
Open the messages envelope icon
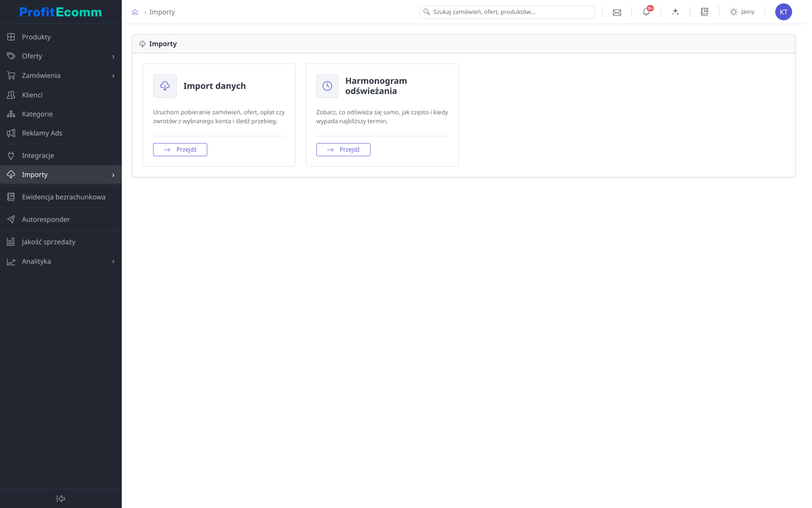(617, 12)
